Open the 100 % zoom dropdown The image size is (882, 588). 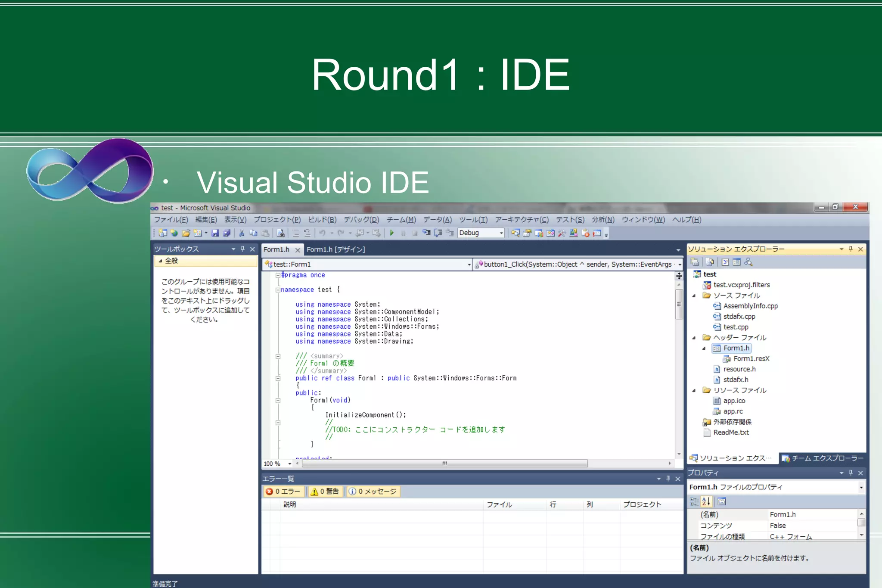[x=290, y=464]
